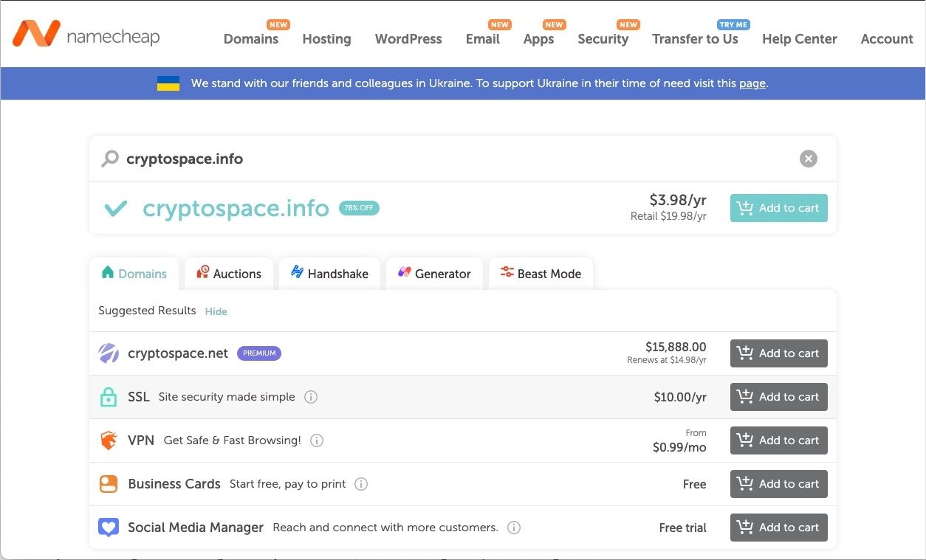This screenshot has width=926, height=560.
Task: Open the Ukraine support page link
Action: click(x=752, y=83)
